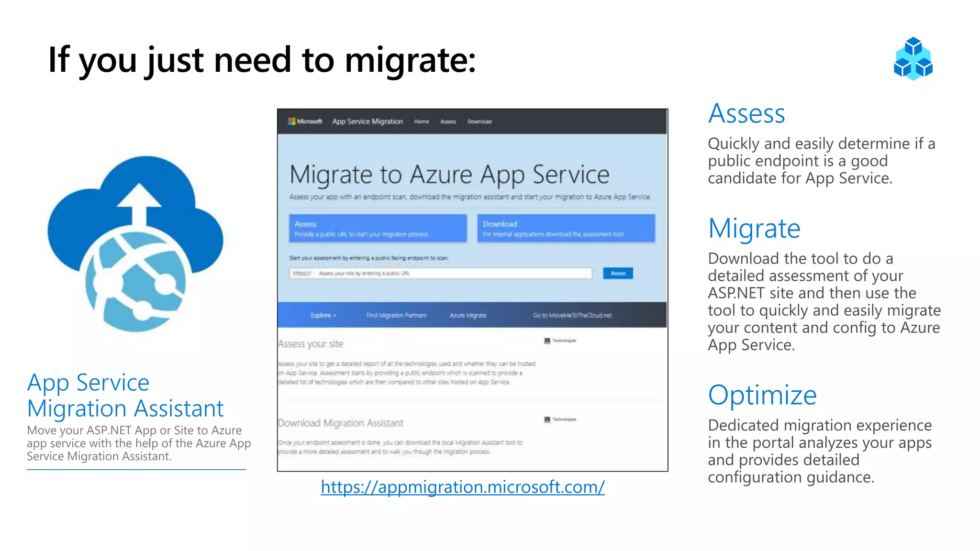Screen dimensions: 980x551
Task: Open the Download nav item in the header
Action: (479, 121)
